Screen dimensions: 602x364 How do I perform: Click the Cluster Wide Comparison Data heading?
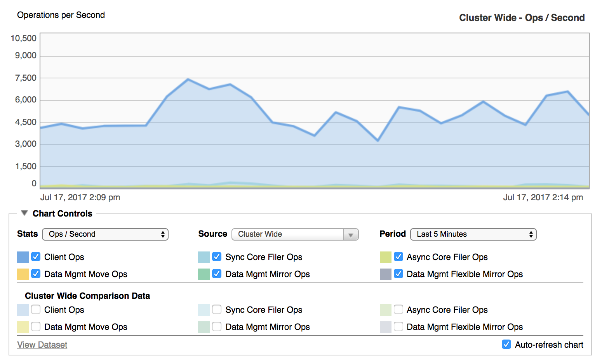click(87, 296)
